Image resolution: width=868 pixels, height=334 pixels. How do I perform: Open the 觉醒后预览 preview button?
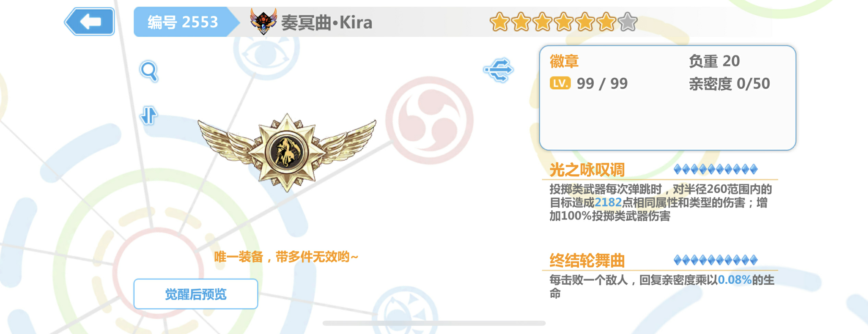tap(196, 294)
